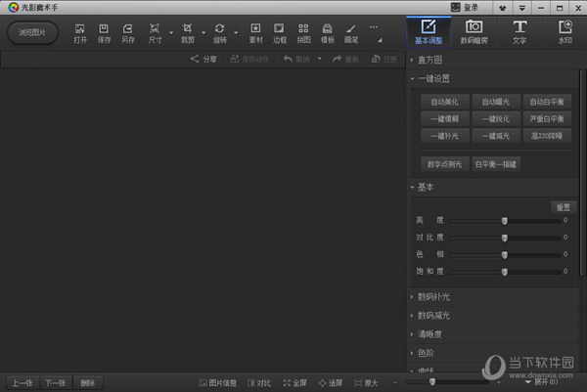This screenshot has width=587, height=392.
Task: Open the 素材 (Materials) tool
Action: click(255, 33)
